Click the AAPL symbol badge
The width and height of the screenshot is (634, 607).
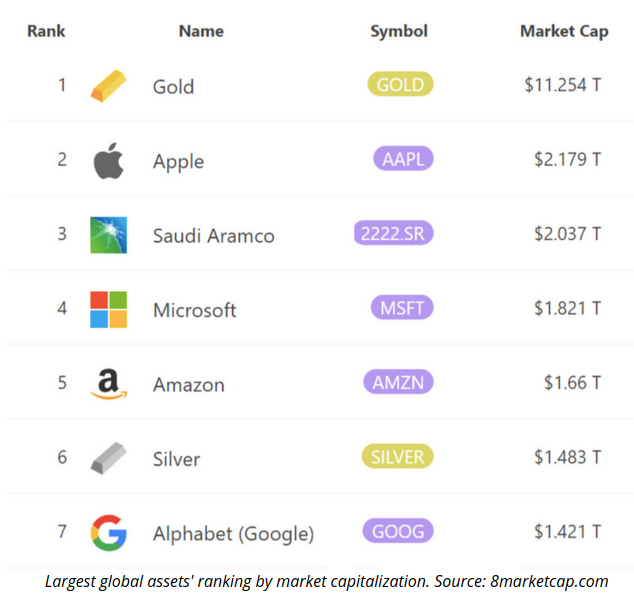[x=403, y=159]
